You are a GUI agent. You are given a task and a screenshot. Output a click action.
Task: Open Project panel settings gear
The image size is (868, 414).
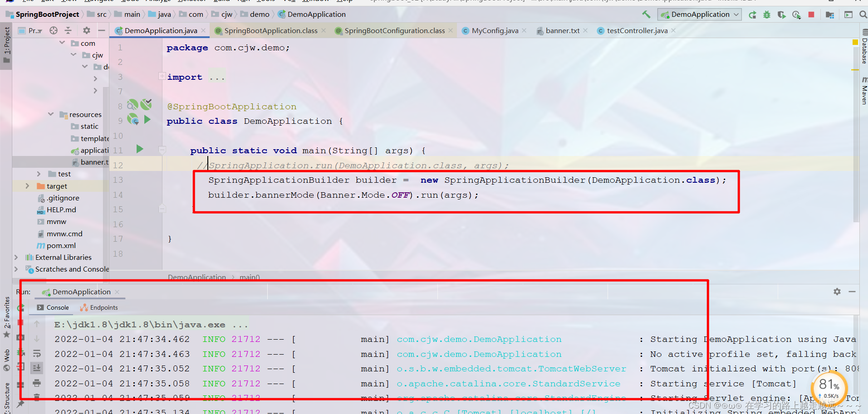(x=86, y=30)
